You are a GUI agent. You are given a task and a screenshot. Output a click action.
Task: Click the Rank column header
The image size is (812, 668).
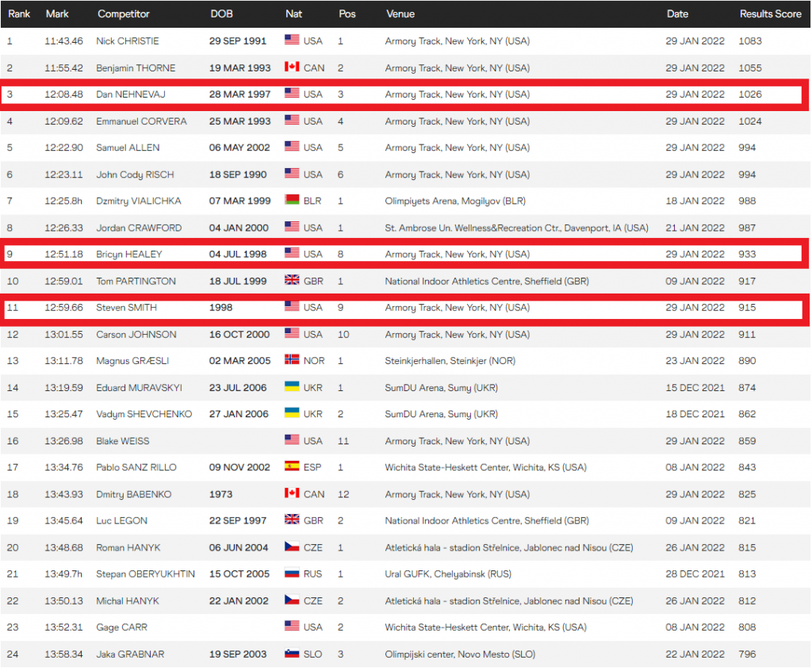pos(19,14)
